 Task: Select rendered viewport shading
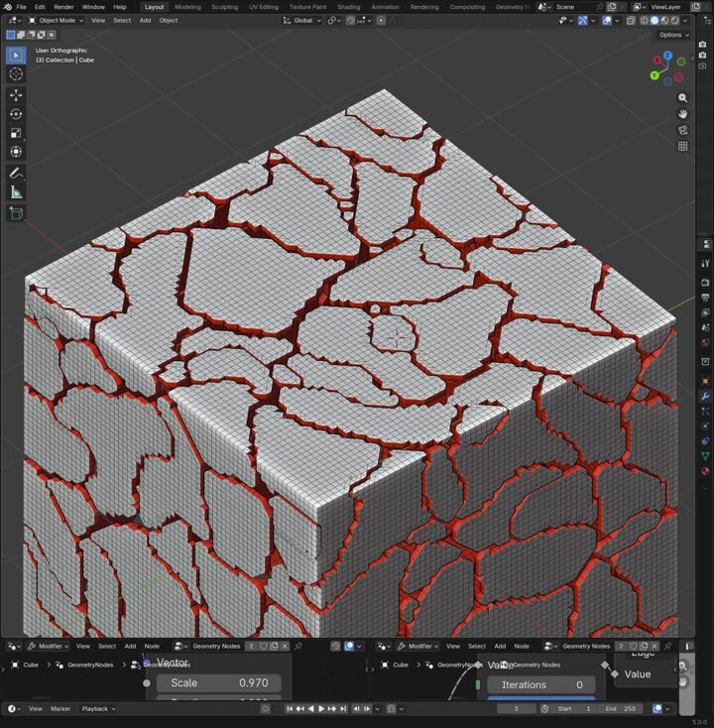(x=674, y=21)
